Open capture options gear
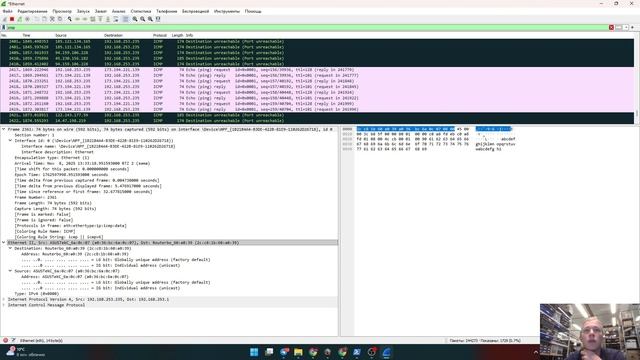The width and height of the screenshot is (640, 360). 27,19
